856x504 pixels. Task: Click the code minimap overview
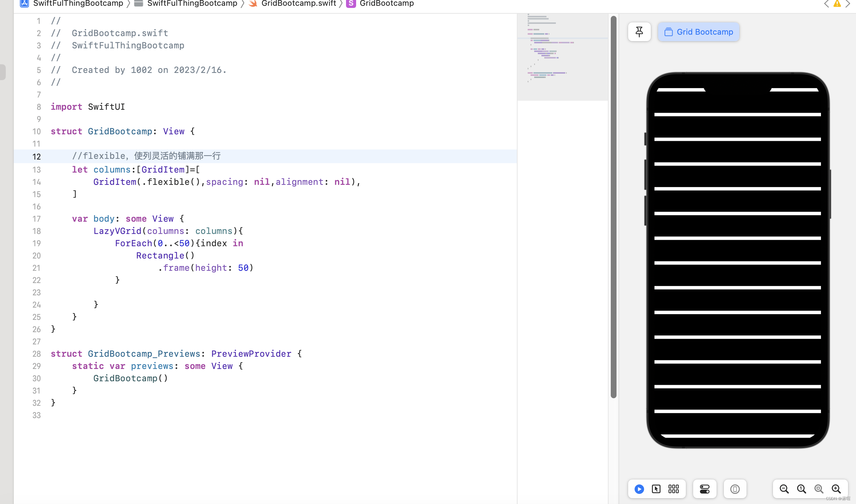tap(562, 57)
